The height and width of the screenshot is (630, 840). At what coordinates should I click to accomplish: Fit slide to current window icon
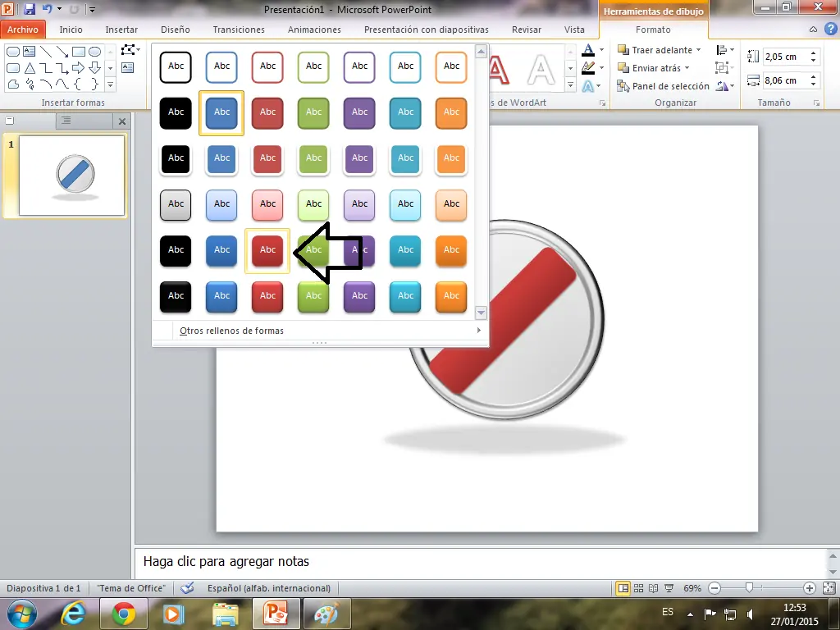[829, 588]
